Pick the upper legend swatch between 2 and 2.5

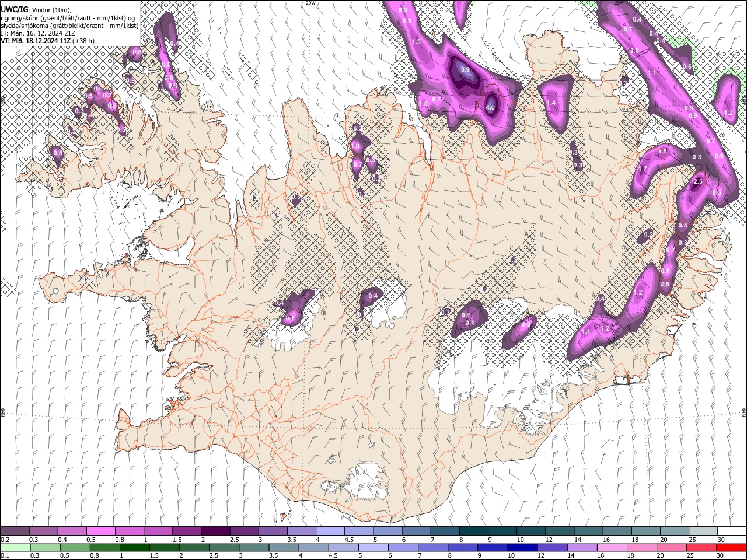click(x=215, y=531)
